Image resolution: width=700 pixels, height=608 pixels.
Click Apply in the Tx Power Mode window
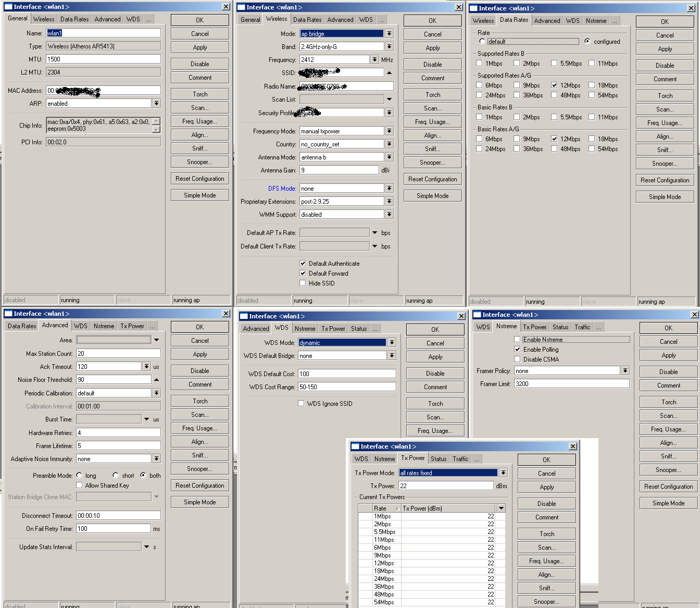[547, 487]
